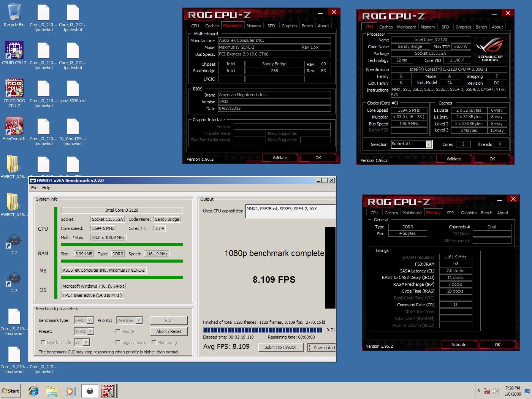Launch CPUID ROG CPU-Z desktop shortcut
The image size is (532, 399).
point(14,93)
